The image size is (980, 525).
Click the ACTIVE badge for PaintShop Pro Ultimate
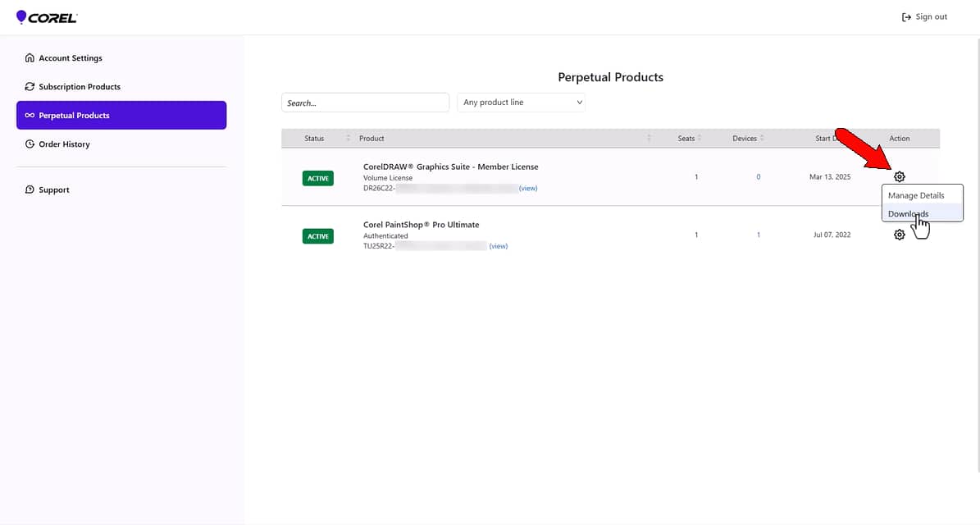(x=318, y=236)
